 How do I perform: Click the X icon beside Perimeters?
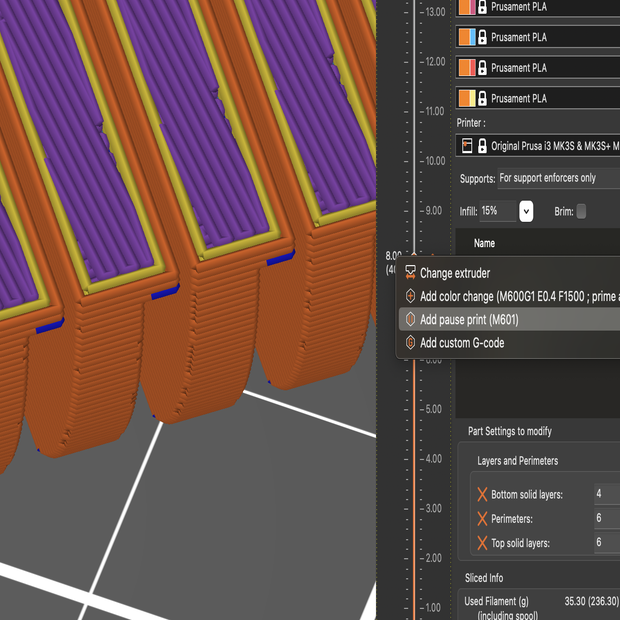click(x=482, y=519)
